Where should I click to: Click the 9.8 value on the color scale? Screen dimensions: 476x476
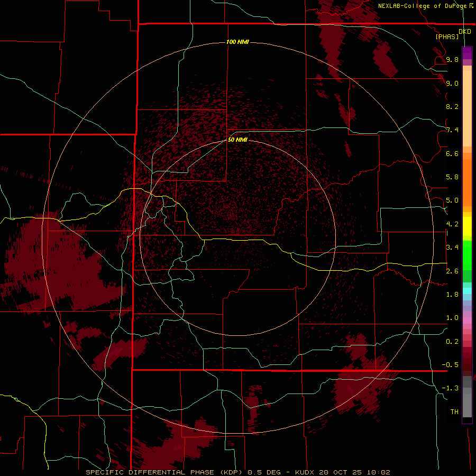(x=452, y=59)
